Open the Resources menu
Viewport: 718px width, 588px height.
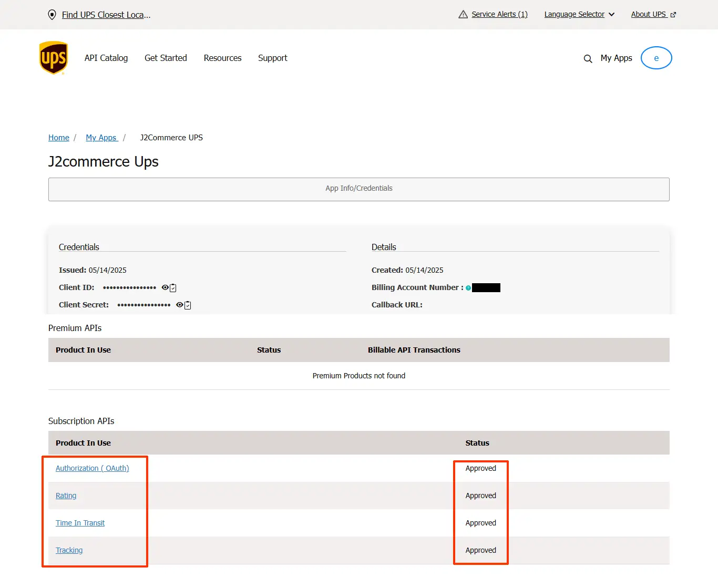[x=222, y=58]
